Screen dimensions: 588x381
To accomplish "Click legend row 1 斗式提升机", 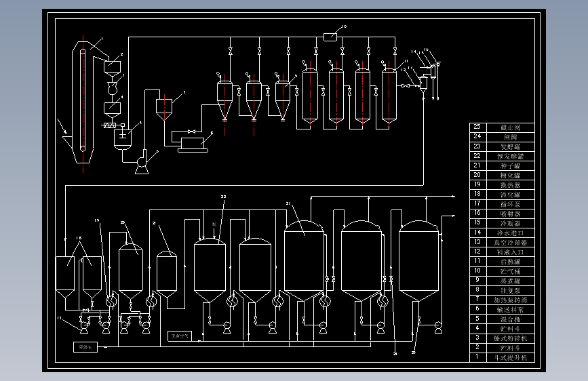I will [x=502, y=357].
